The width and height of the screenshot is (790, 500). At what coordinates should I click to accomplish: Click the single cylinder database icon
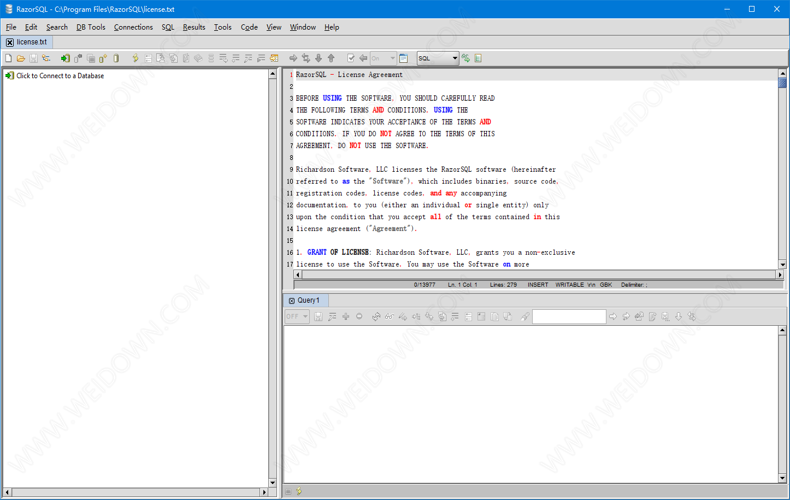(x=116, y=58)
